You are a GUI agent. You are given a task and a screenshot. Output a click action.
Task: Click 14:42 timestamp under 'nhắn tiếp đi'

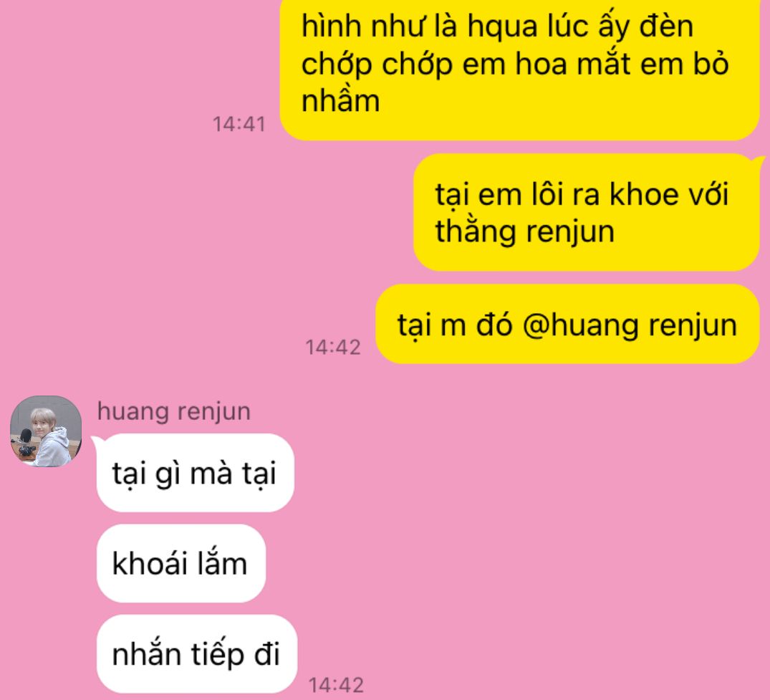coord(337,685)
